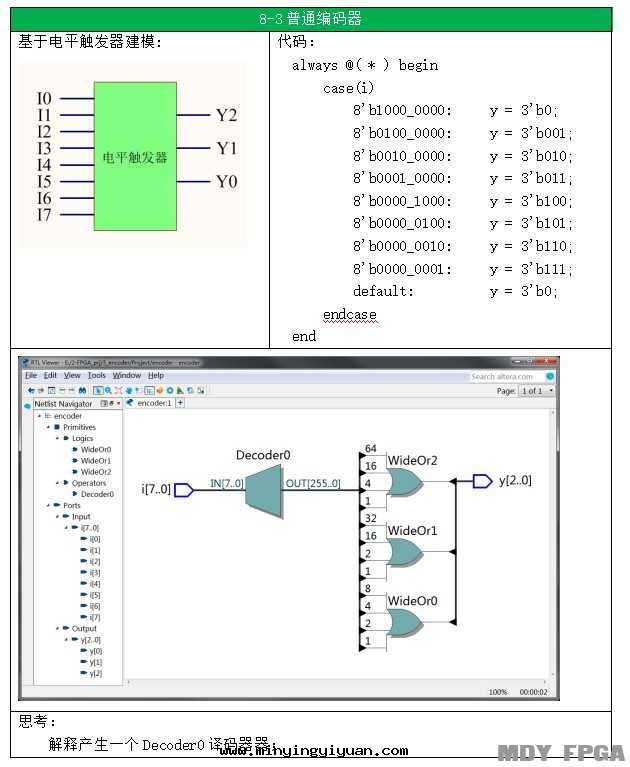Collapse the Primitives tree node
Screen dimensions: 630x767
point(48,427)
